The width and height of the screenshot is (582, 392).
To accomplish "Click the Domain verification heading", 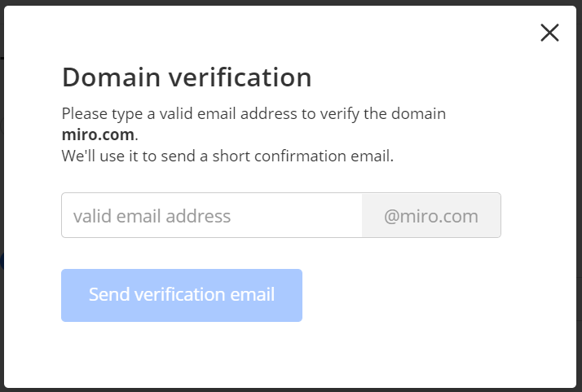I will 187,77.
